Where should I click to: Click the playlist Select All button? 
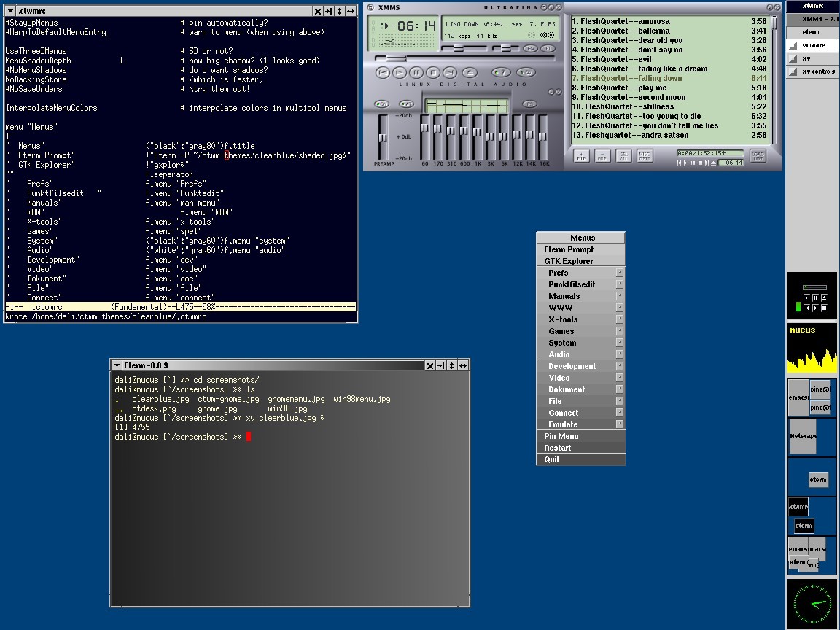pyautogui.click(x=623, y=156)
